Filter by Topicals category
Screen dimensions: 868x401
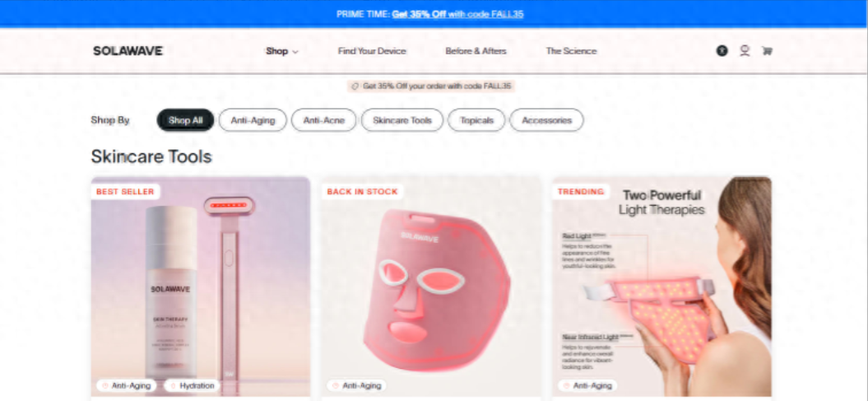tap(476, 120)
